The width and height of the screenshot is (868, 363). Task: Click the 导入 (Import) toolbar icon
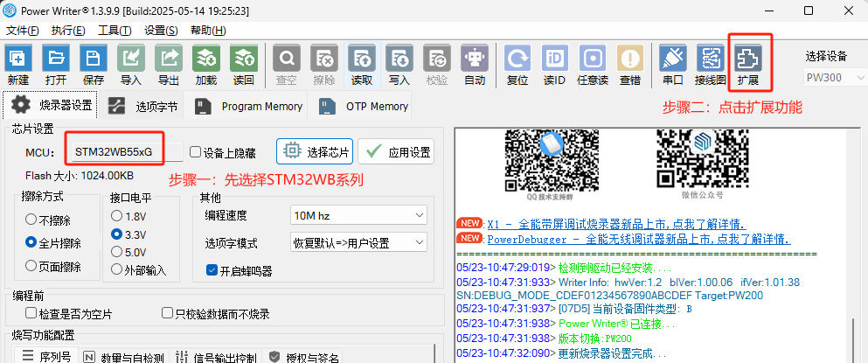coord(130,59)
